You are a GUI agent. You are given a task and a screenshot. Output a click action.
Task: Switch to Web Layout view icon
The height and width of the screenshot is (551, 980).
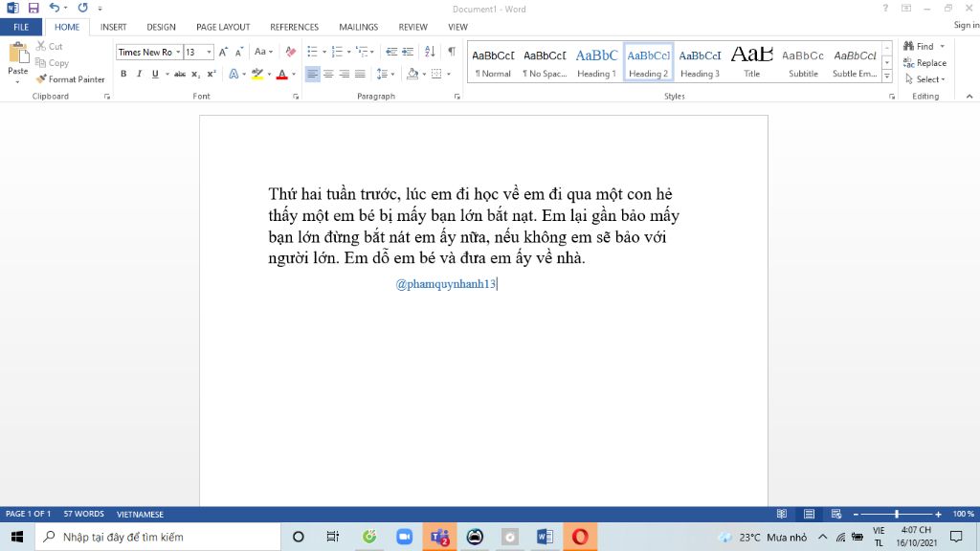pos(836,514)
